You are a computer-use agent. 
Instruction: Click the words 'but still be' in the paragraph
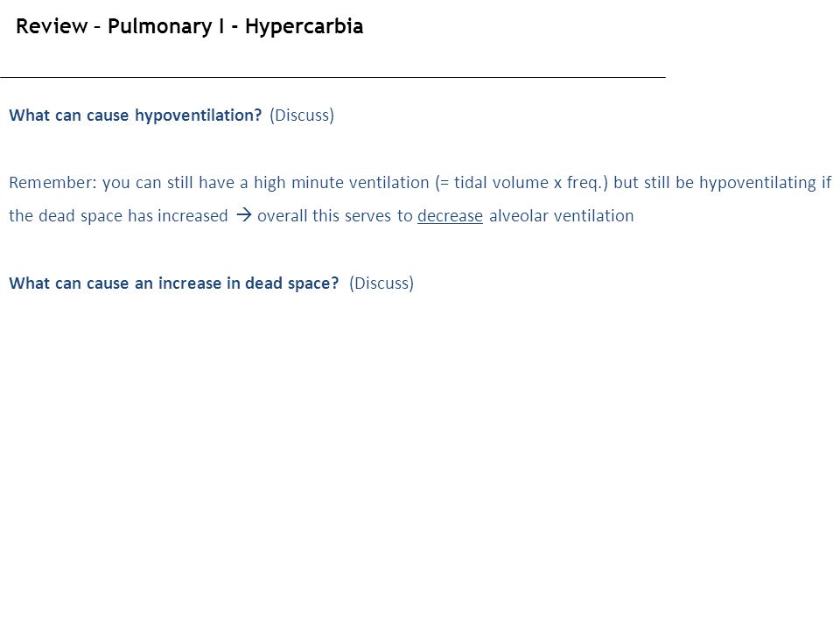tap(654, 183)
